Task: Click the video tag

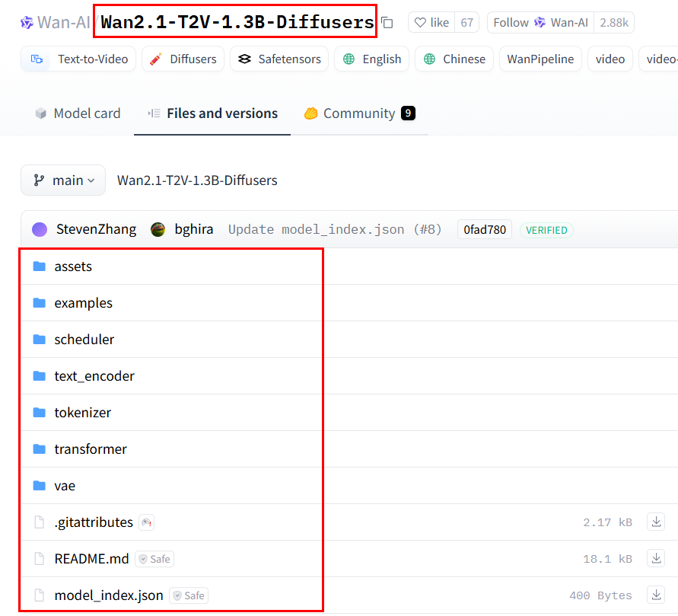Action: pyautogui.click(x=610, y=59)
